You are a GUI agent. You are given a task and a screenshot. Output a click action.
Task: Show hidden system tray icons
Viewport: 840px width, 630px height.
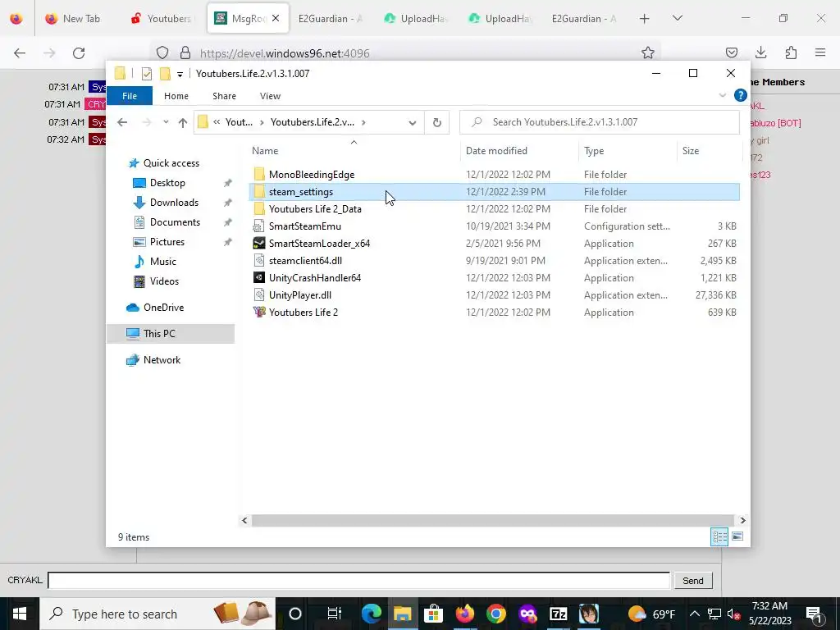[694, 614]
